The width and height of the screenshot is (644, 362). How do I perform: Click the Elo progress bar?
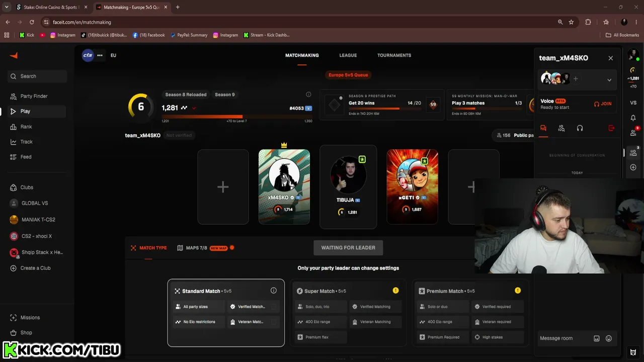(x=237, y=117)
